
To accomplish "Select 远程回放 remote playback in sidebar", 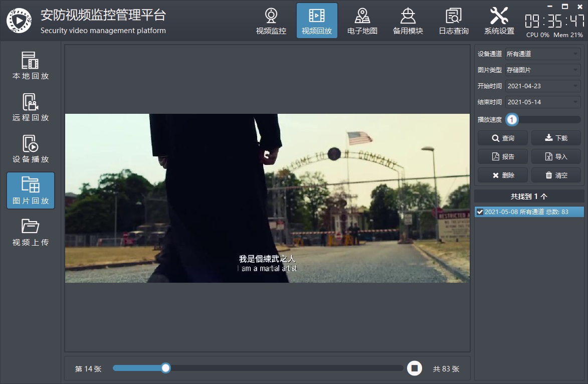I will click(x=31, y=107).
